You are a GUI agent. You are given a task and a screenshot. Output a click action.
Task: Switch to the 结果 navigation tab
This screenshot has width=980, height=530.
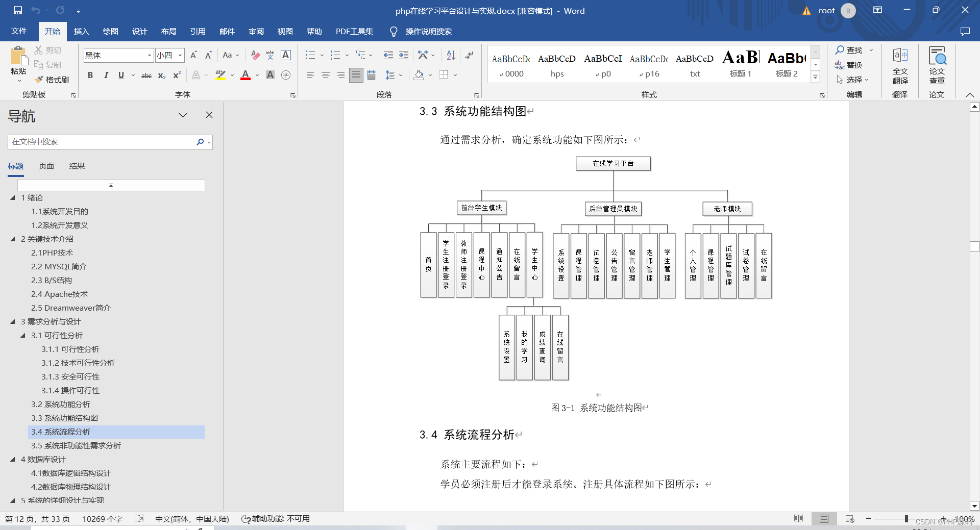pos(77,166)
